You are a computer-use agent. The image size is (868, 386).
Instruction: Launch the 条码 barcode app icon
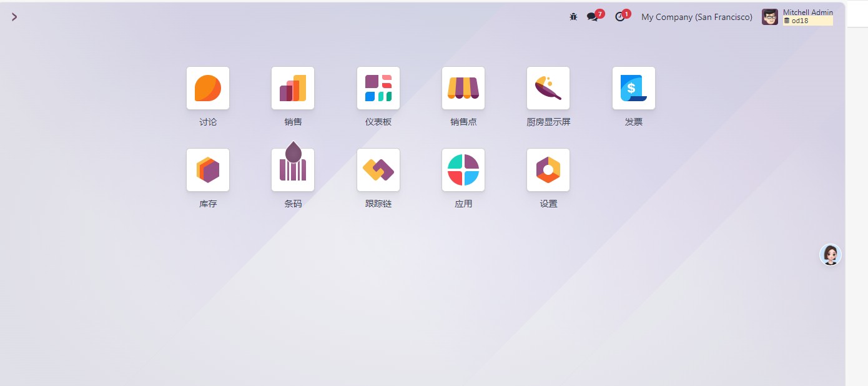[x=293, y=170]
